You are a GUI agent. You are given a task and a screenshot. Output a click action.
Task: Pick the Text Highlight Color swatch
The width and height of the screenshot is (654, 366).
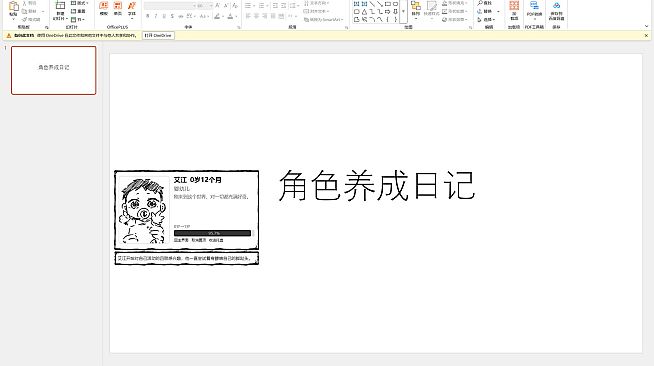pyautogui.click(x=217, y=16)
